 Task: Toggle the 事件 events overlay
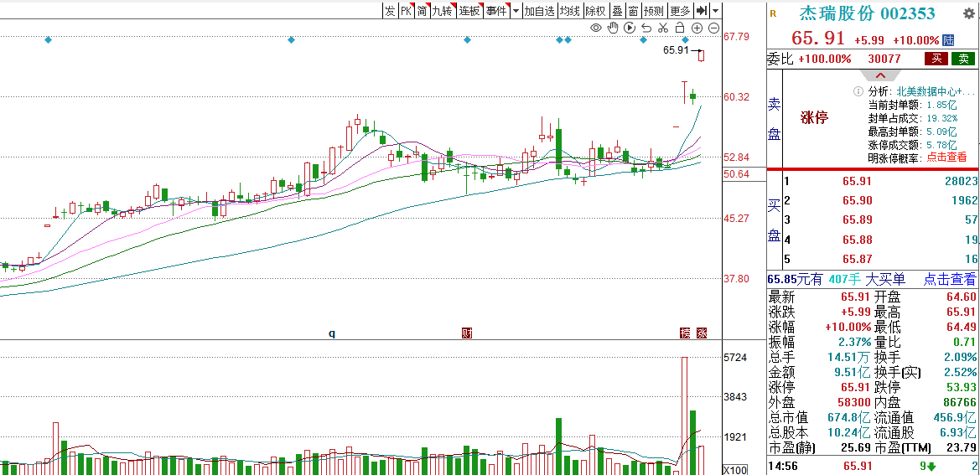[497, 11]
